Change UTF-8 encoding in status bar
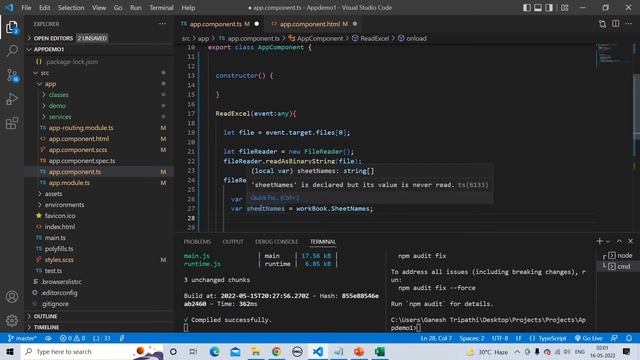 click(x=500, y=338)
